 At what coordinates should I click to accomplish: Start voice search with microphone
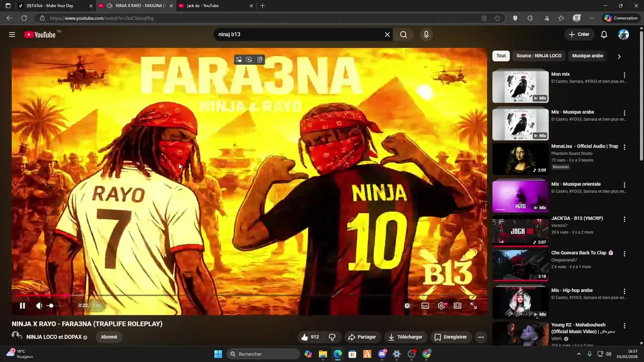pos(426,35)
